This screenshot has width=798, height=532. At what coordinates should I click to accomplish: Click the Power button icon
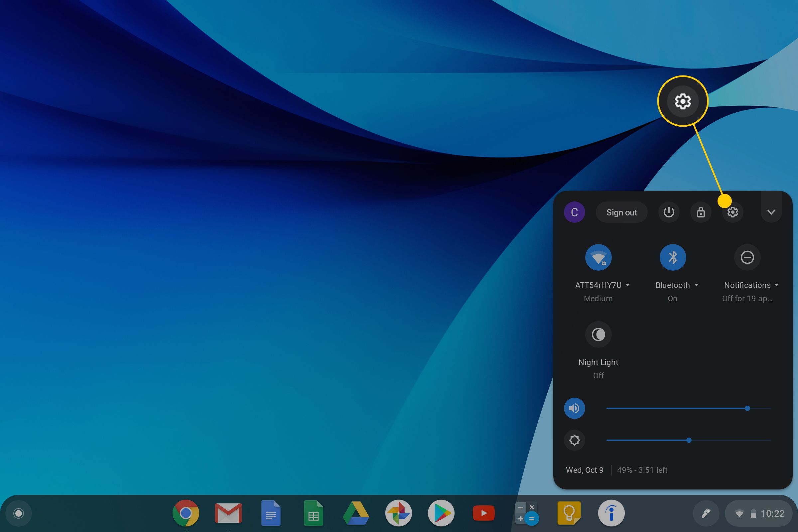point(669,212)
